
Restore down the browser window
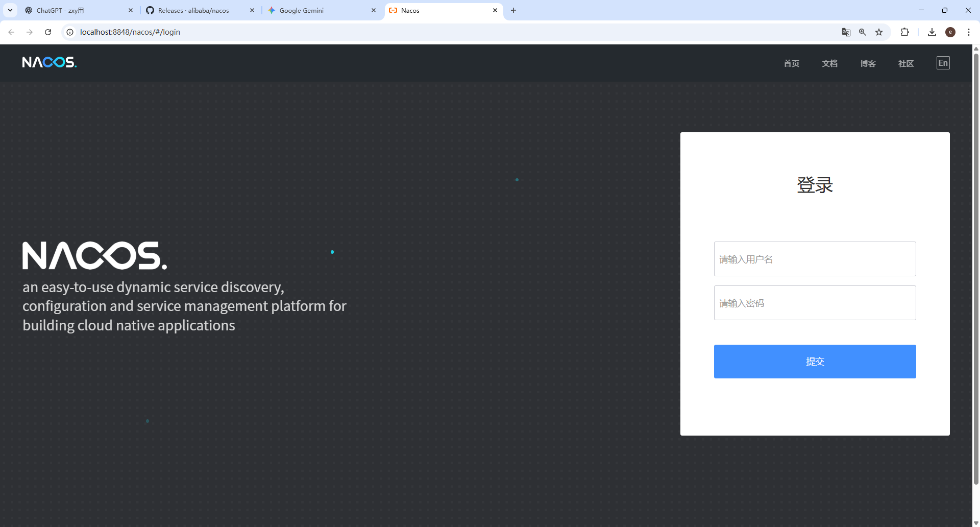click(x=945, y=10)
